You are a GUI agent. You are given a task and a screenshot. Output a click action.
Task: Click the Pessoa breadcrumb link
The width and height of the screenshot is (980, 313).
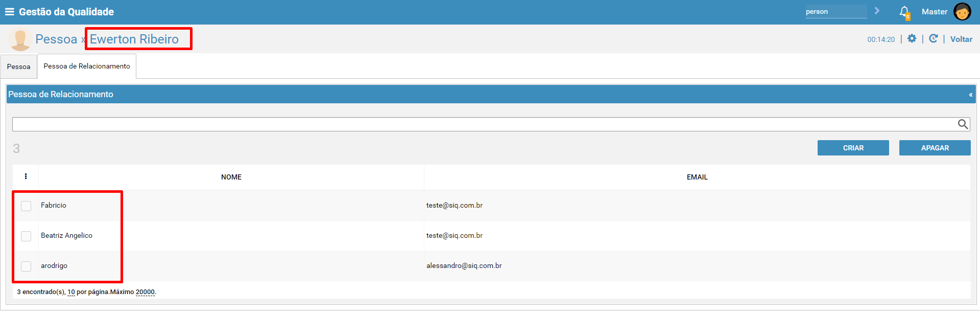pos(56,39)
